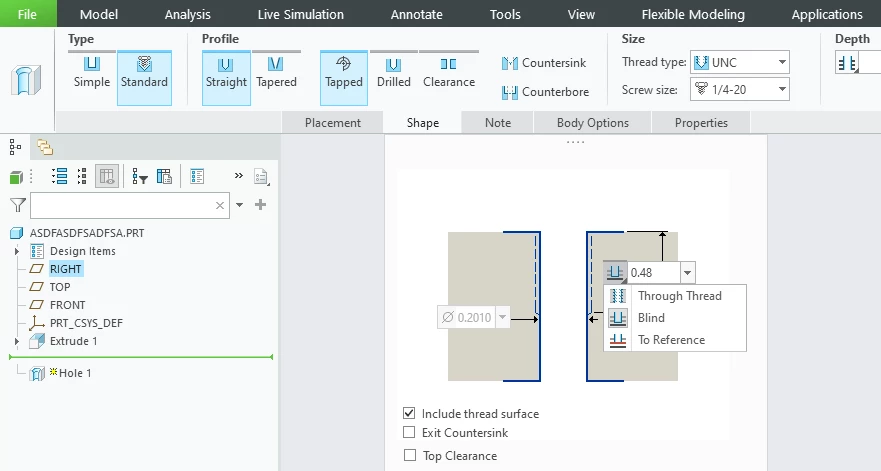This screenshot has height=471, width=881.
Task: Click the funnel filter icon
Action: pos(18,205)
